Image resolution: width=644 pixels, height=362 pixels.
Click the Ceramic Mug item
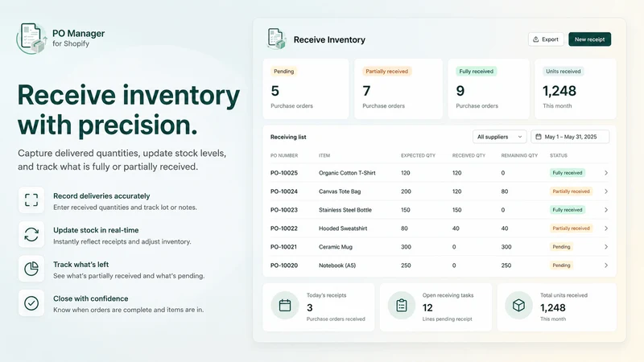coord(336,247)
